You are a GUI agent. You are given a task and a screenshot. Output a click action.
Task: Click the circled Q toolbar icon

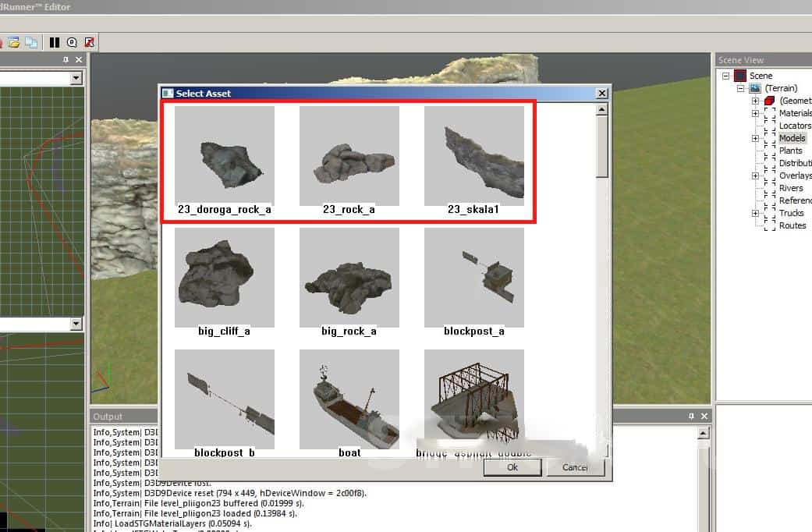click(72, 42)
